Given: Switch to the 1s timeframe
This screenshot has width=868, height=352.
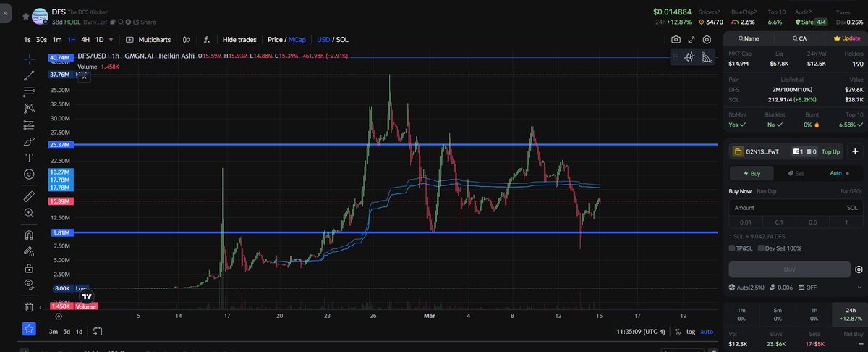Looking at the screenshot, I should pyautogui.click(x=27, y=40).
